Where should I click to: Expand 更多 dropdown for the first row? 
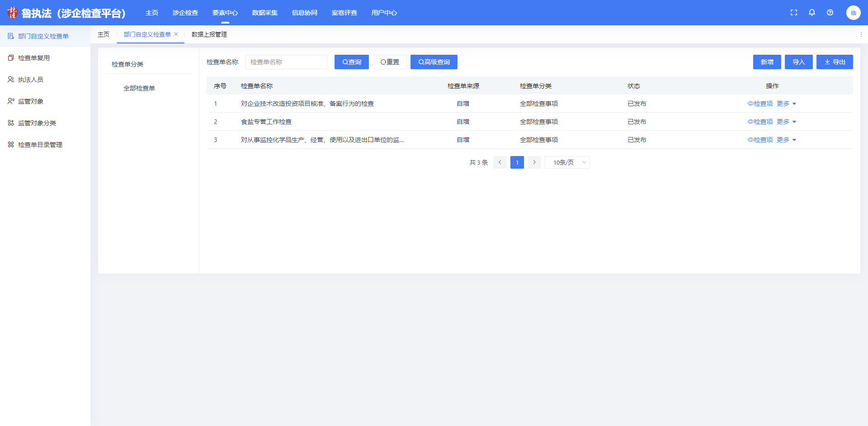click(x=786, y=104)
